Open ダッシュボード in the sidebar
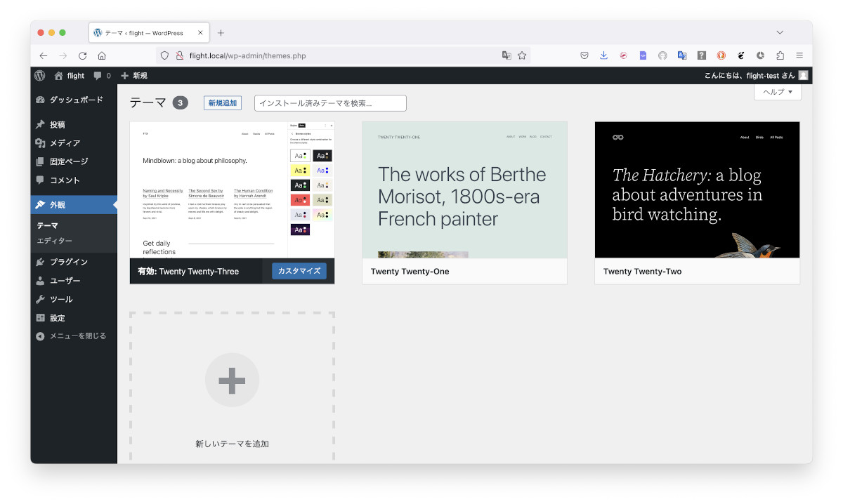This screenshot has height=504, width=843. click(74, 100)
